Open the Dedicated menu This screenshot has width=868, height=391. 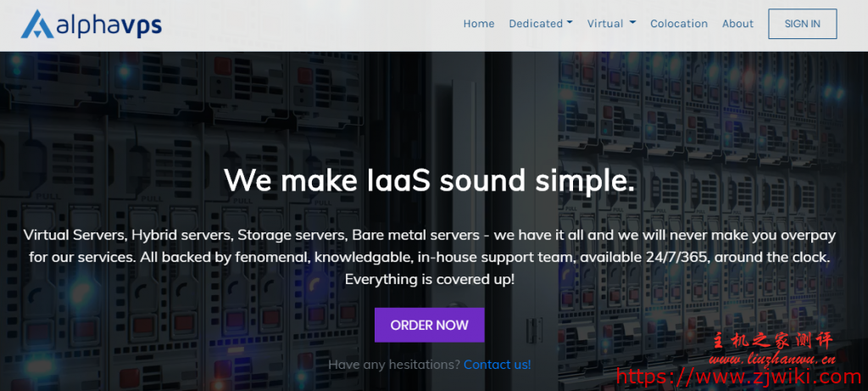point(536,24)
